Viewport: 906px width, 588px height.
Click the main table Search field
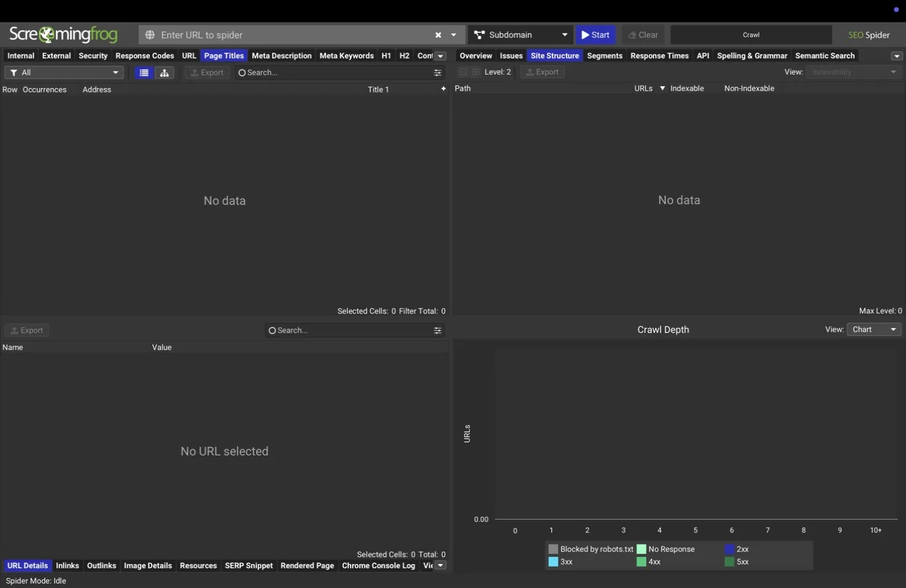coord(333,73)
